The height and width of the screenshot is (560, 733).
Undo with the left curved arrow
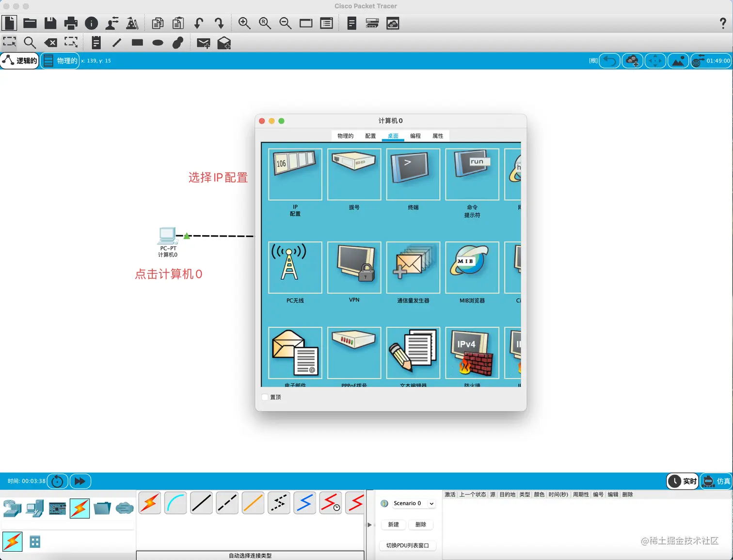click(198, 23)
